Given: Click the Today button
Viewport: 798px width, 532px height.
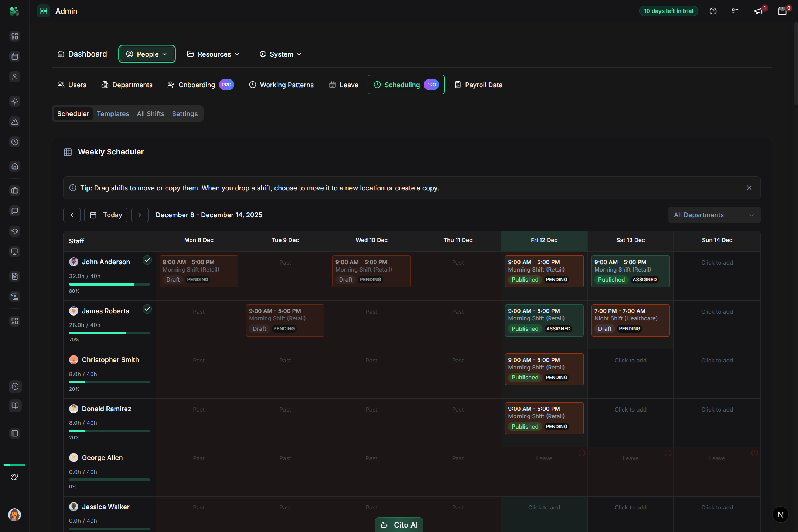Looking at the screenshot, I should tap(106, 215).
